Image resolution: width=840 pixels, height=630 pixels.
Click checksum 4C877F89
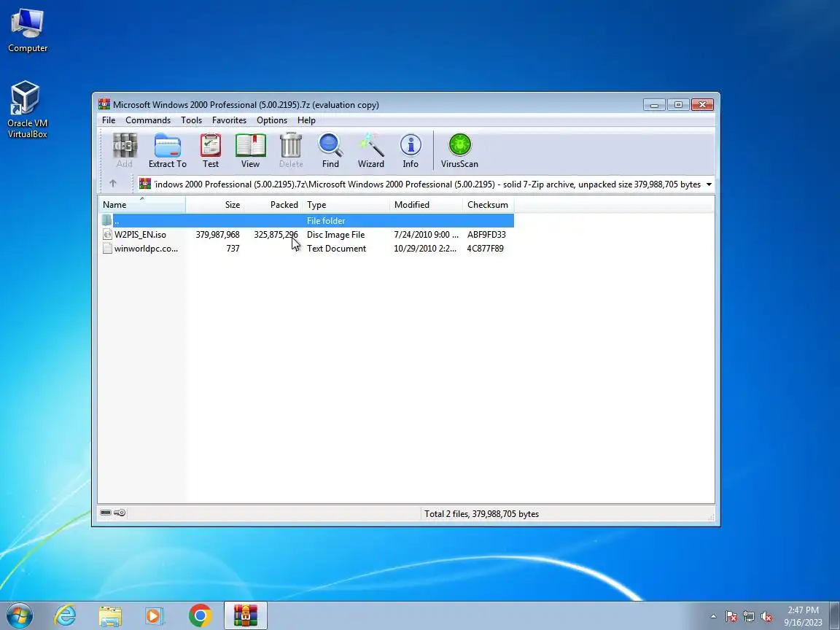pos(486,249)
